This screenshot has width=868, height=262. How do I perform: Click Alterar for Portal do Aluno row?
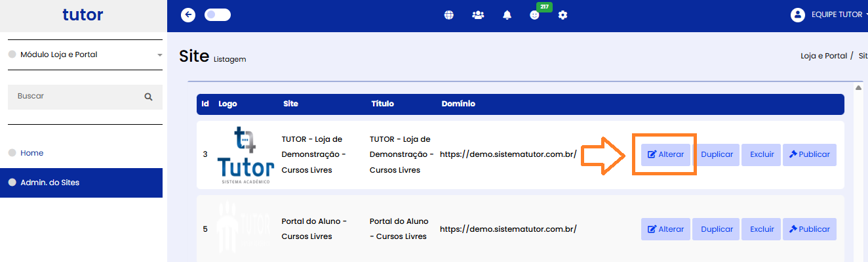pyautogui.click(x=665, y=229)
